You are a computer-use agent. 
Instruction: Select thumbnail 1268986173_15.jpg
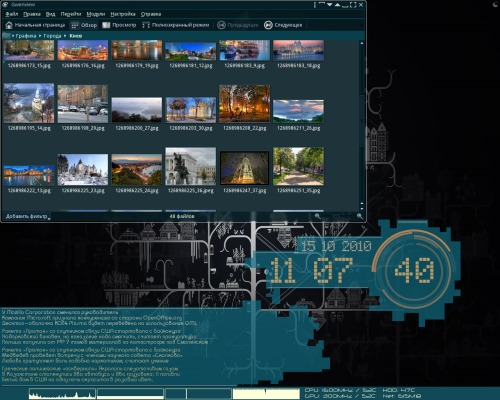point(29,50)
